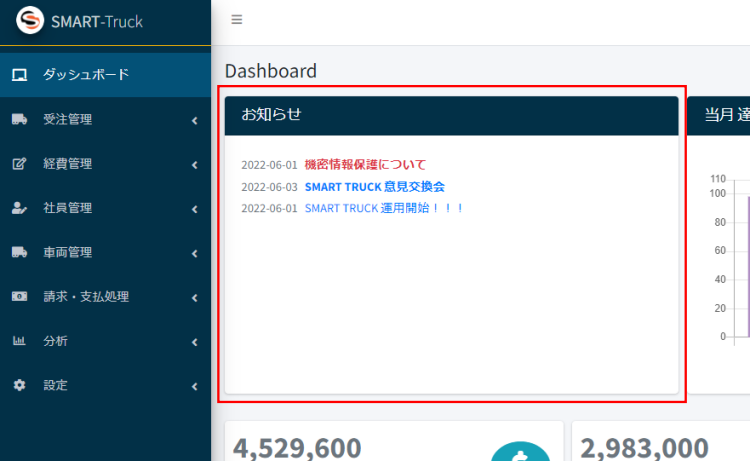This screenshot has height=461, width=750.
Task: Click the edit pencil icon beside 経費管理
Action: (x=19, y=164)
